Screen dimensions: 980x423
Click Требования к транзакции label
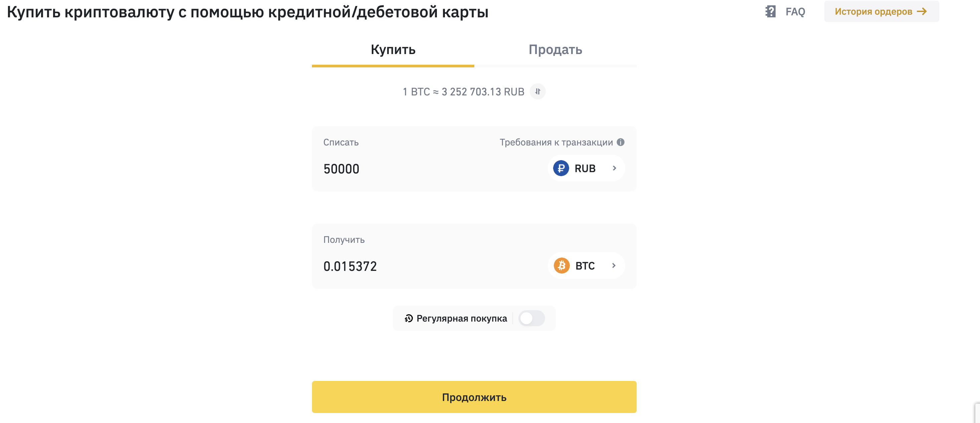click(556, 142)
